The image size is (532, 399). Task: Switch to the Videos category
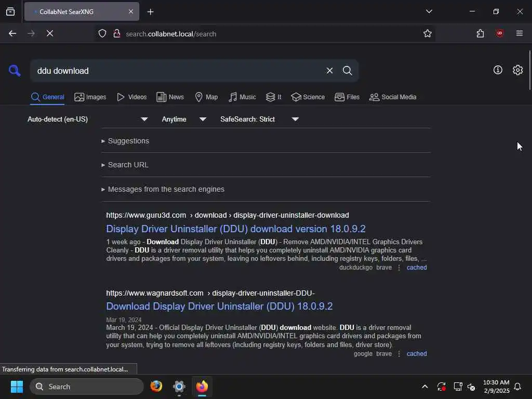pyautogui.click(x=131, y=97)
